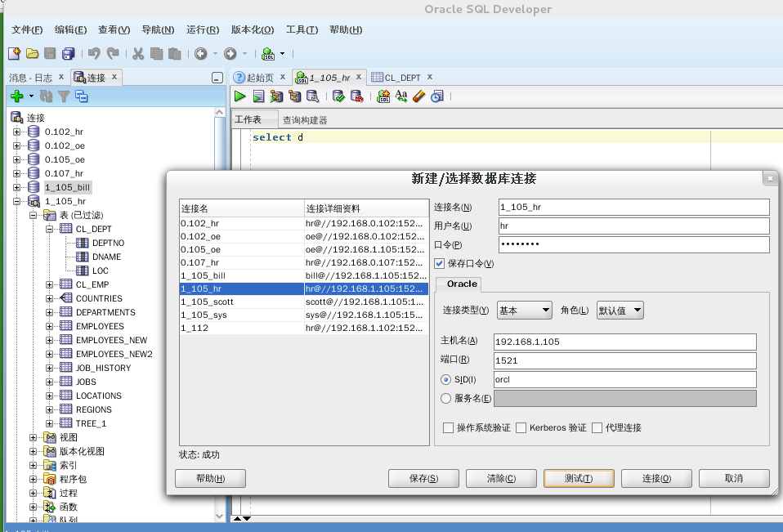Viewport: 783px width, 532px height.
Task: Click the Rollback icon with red arrow
Action: click(356, 96)
